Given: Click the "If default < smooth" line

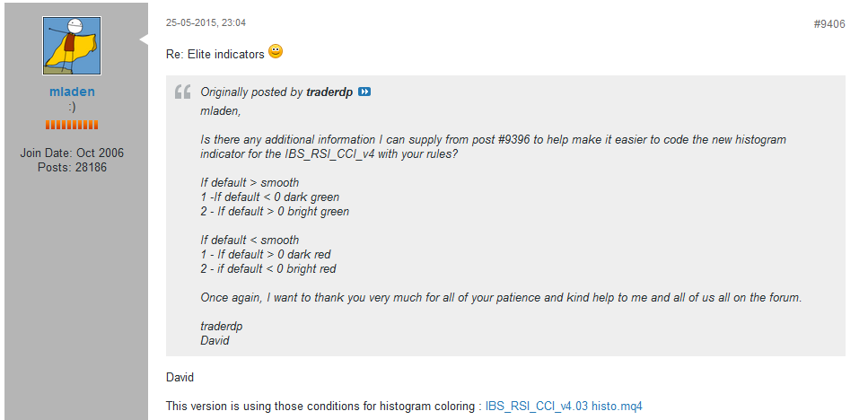Looking at the screenshot, I should pos(250,241).
